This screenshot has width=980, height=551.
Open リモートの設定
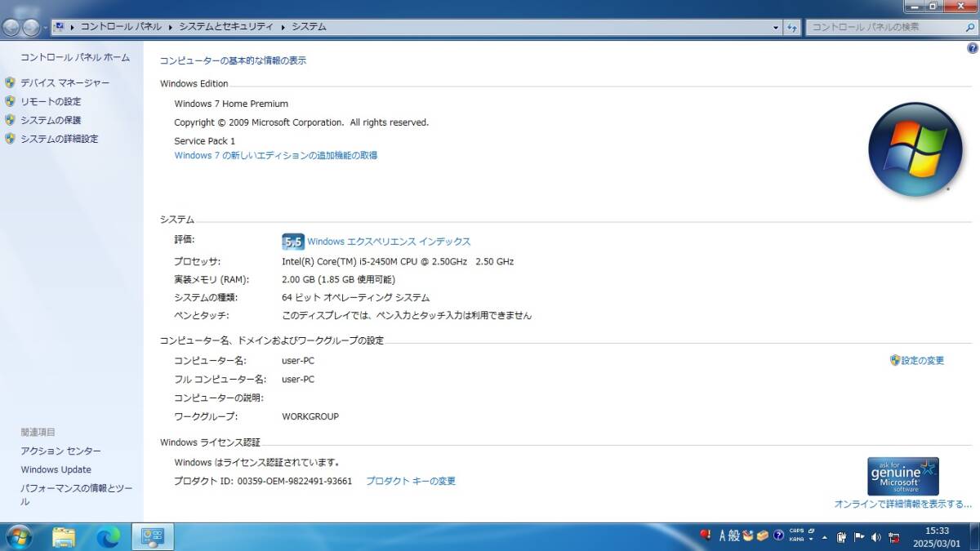[x=51, y=101]
